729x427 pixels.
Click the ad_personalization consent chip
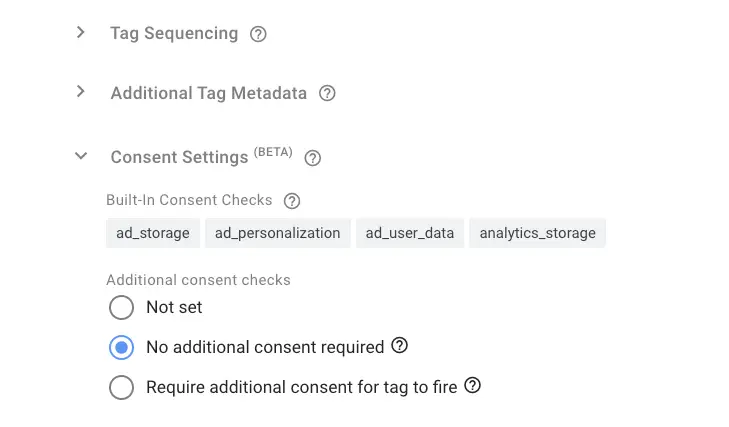pyautogui.click(x=278, y=233)
